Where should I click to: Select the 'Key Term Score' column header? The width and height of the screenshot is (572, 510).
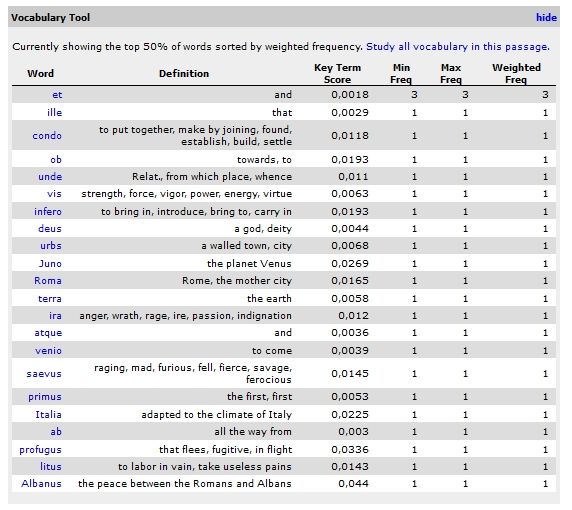tap(337, 74)
